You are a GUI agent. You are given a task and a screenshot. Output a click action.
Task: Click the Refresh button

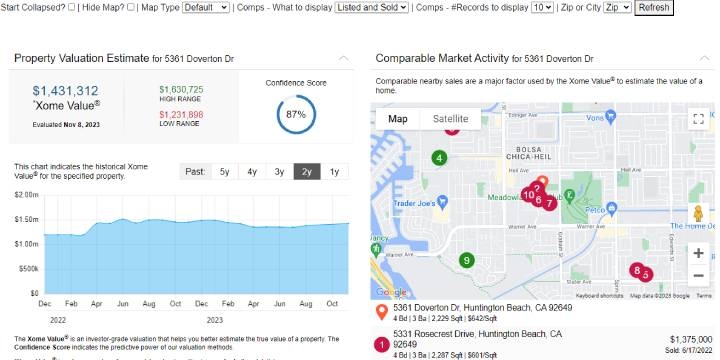coord(654,7)
